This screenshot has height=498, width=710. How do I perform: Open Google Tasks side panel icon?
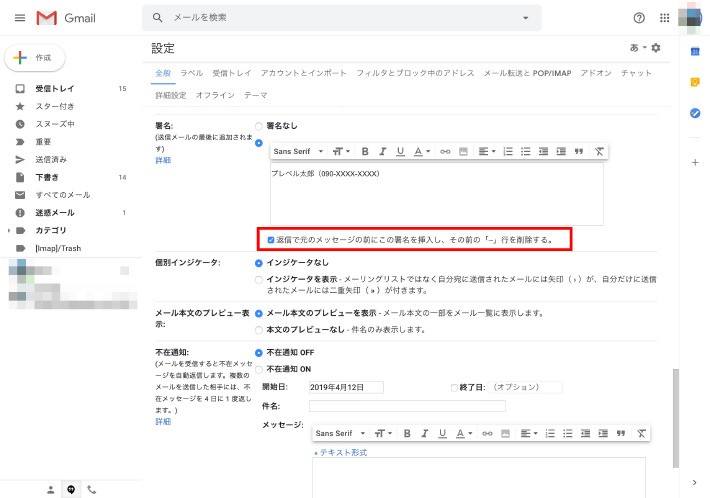695,113
